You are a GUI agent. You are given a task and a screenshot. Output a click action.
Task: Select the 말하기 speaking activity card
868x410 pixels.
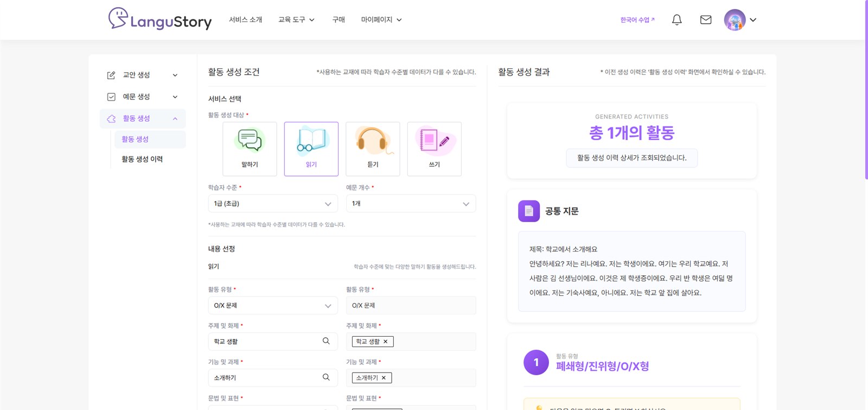point(250,149)
